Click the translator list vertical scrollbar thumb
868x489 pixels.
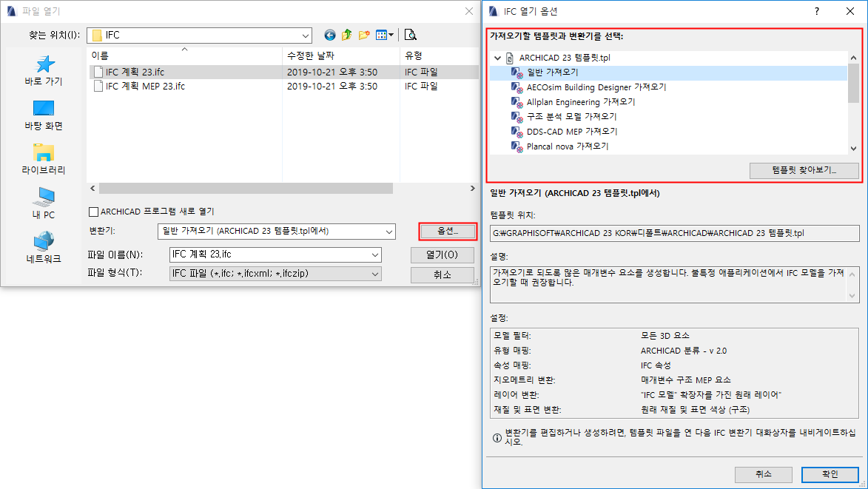click(x=853, y=83)
